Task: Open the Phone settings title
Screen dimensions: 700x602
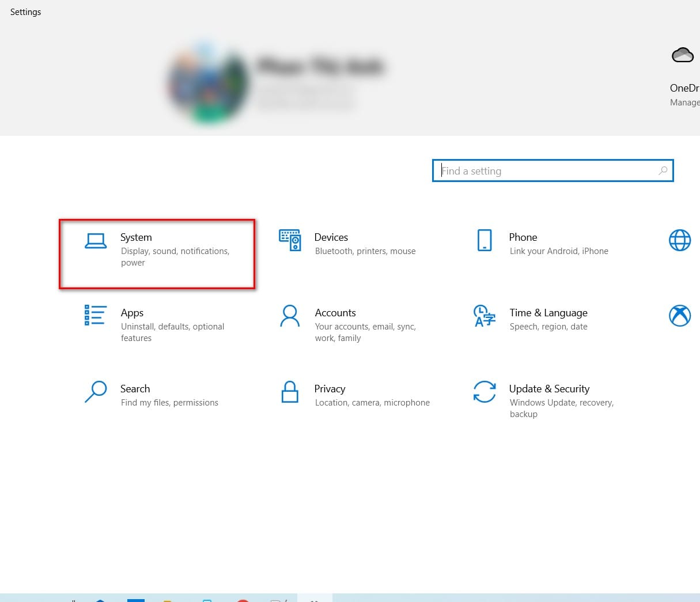Action: point(523,237)
